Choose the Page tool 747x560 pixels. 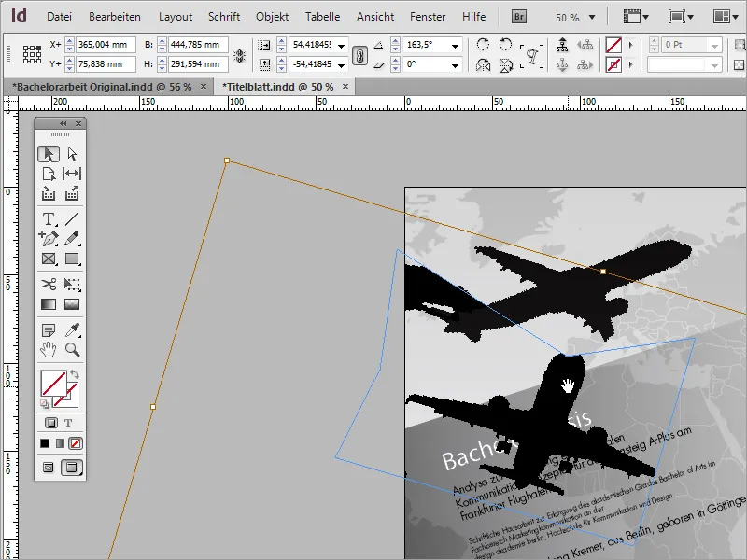tap(49, 174)
